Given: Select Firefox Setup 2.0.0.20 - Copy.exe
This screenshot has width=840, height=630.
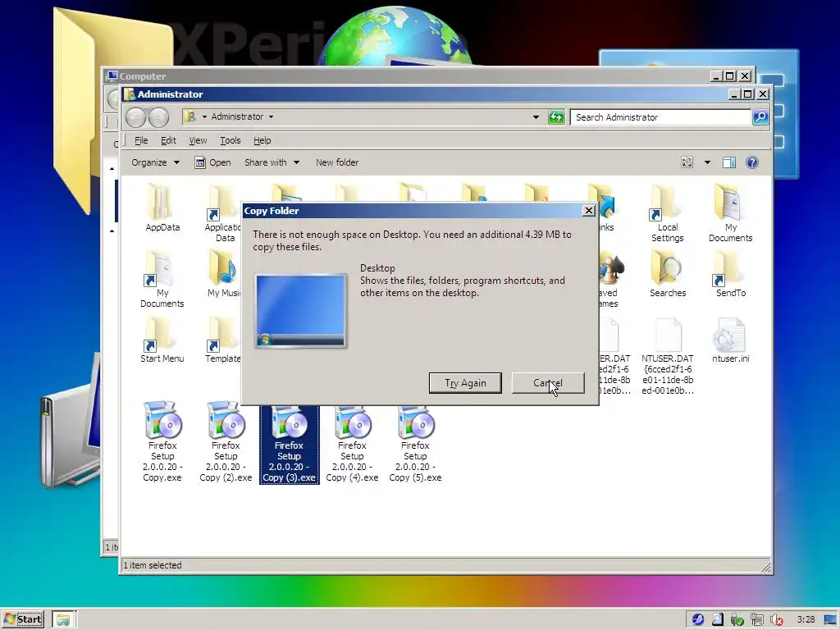Looking at the screenshot, I should 162,441.
